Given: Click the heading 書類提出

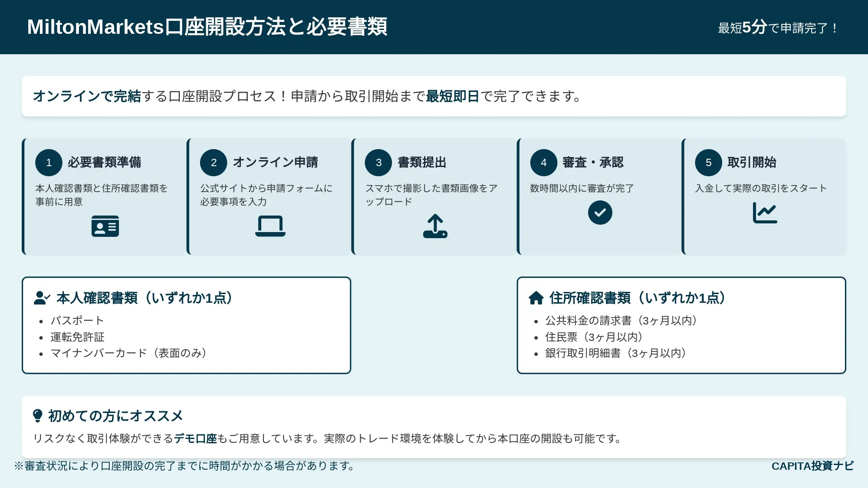Looking at the screenshot, I should coord(422,162).
